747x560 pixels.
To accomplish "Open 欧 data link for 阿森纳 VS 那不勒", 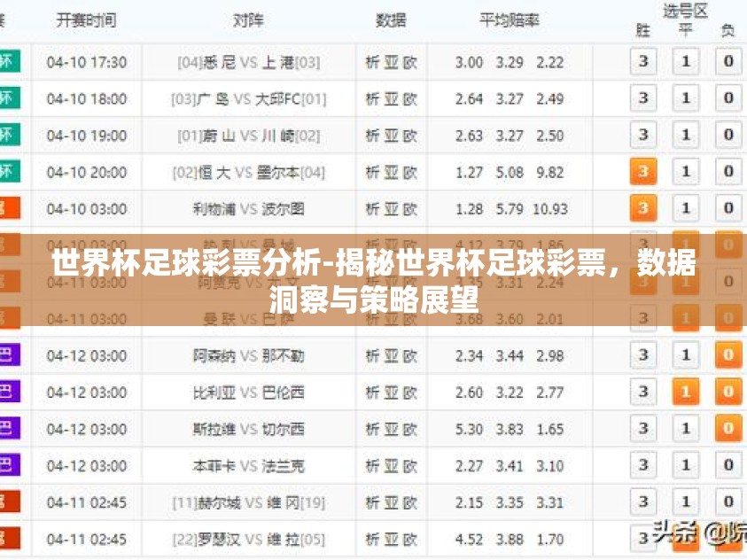I will click(x=409, y=356).
